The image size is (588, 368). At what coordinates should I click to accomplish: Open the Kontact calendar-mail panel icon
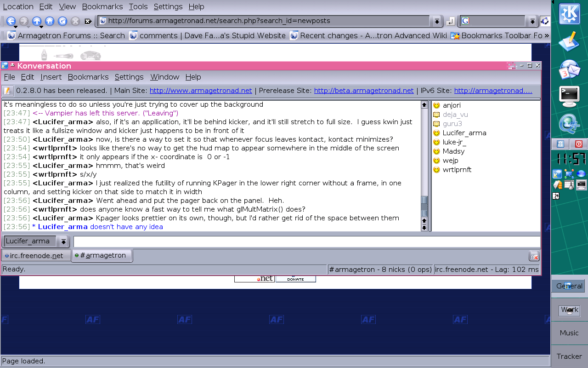(569, 70)
